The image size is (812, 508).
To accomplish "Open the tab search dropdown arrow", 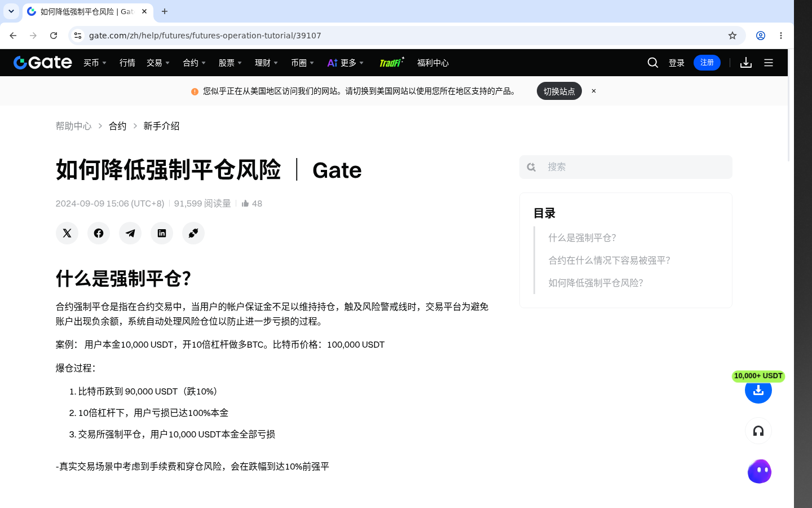I will point(11,11).
